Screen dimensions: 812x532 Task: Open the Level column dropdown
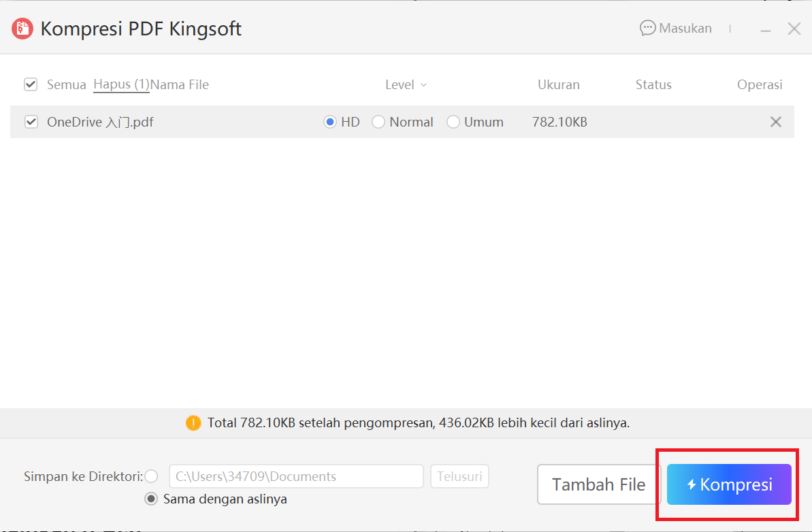pos(406,84)
